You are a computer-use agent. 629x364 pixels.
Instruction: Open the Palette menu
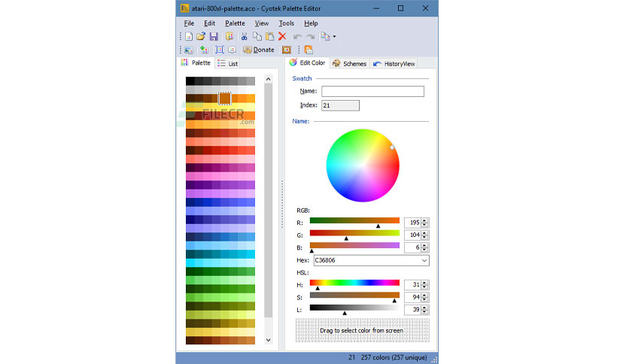point(235,23)
